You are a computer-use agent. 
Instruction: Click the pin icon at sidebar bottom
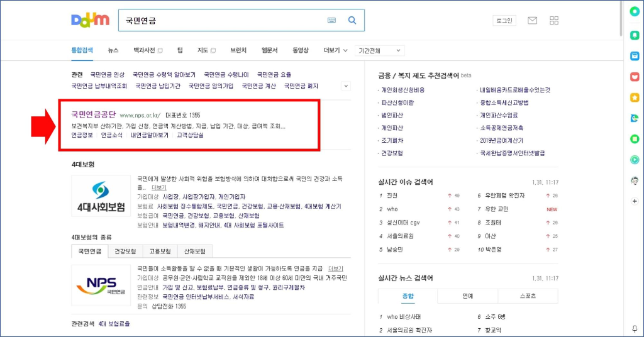(x=635, y=329)
